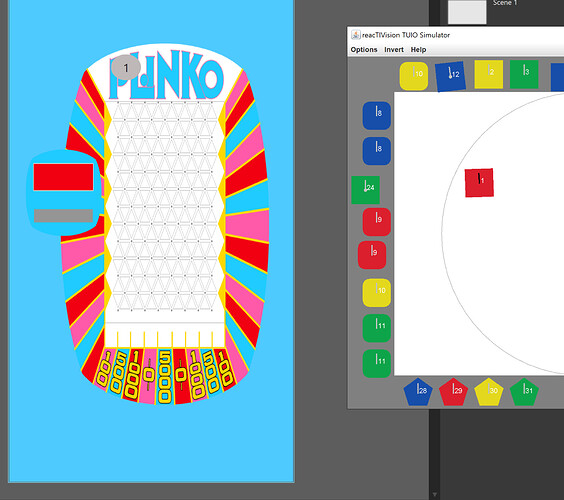Open the Help menu in TUIO Simulator

(x=418, y=50)
